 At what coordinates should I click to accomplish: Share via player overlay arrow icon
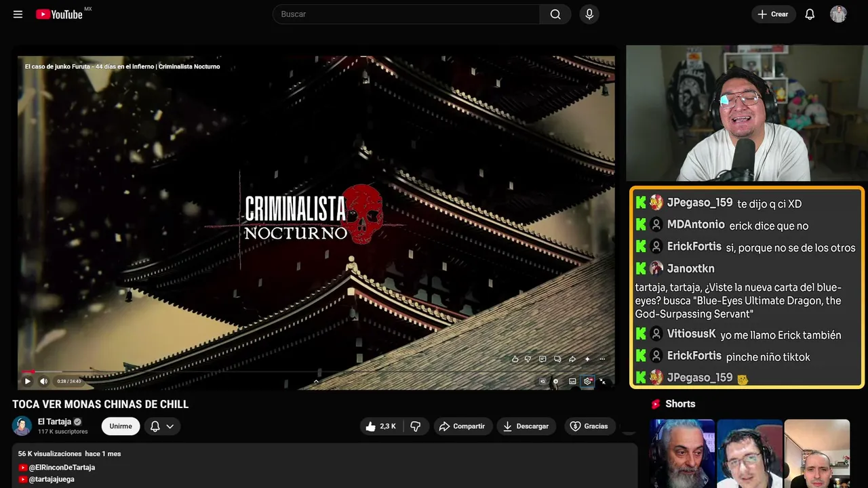tap(572, 359)
